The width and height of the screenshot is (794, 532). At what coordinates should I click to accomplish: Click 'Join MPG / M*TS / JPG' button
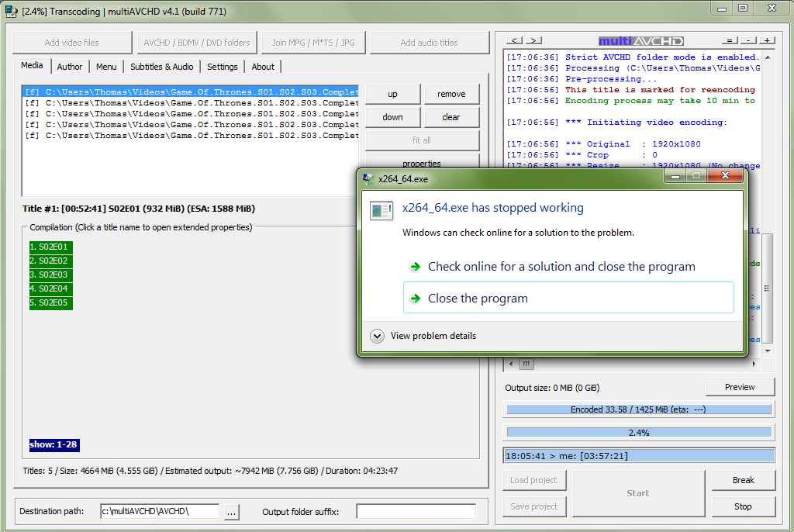313,43
